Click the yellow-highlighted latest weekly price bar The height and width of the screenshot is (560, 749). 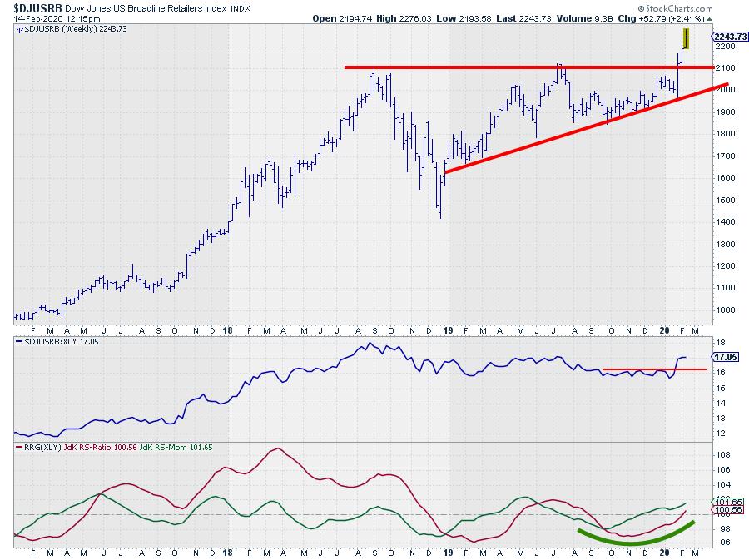[686, 37]
